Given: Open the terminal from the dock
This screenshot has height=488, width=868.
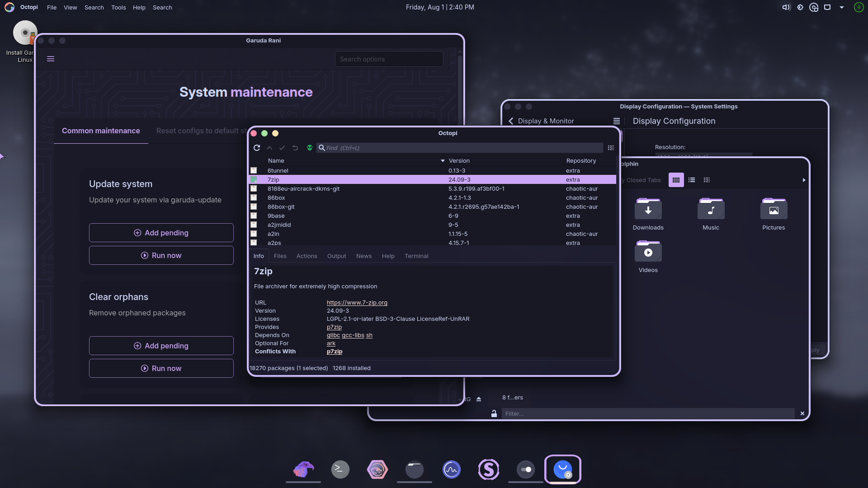Looking at the screenshot, I should point(340,469).
